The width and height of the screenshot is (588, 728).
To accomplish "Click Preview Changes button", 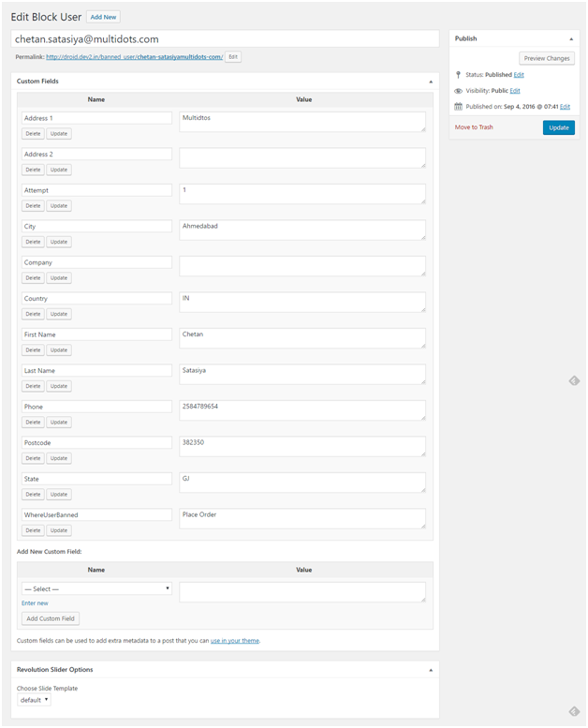I will 547,58.
